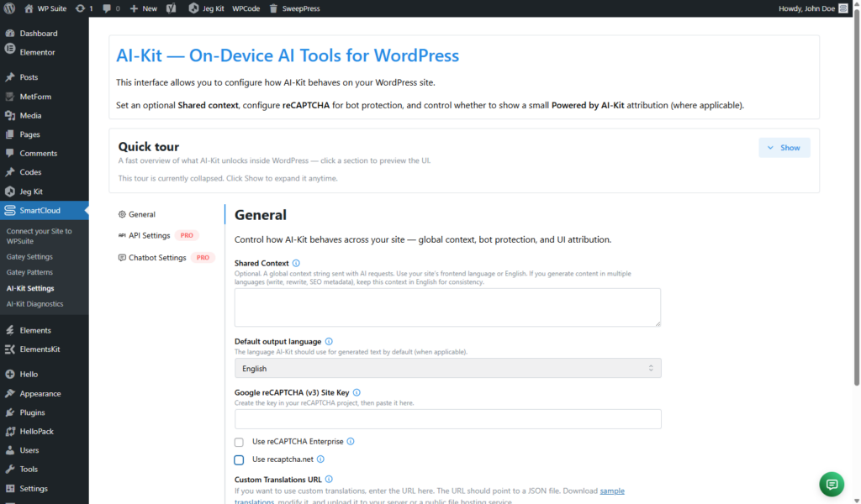This screenshot has width=861, height=504.
Task: Open AI-Kit Settings submenu item
Action: tap(30, 288)
